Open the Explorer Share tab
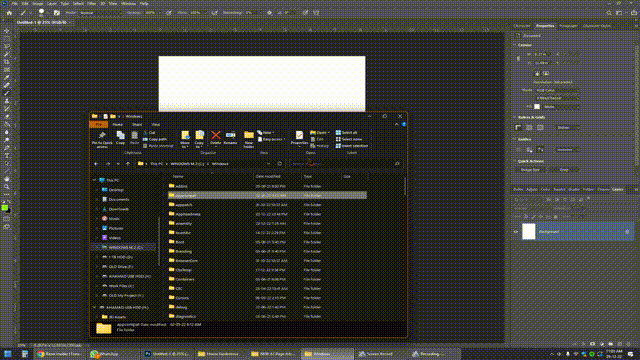The height and width of the screenshot is (360, 640). coord(137,124)
